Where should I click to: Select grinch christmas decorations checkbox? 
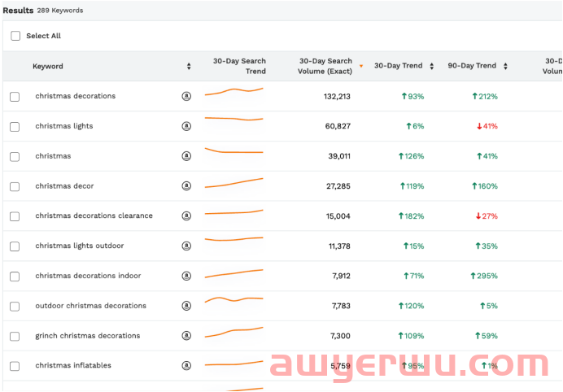(x=15, y=337)
